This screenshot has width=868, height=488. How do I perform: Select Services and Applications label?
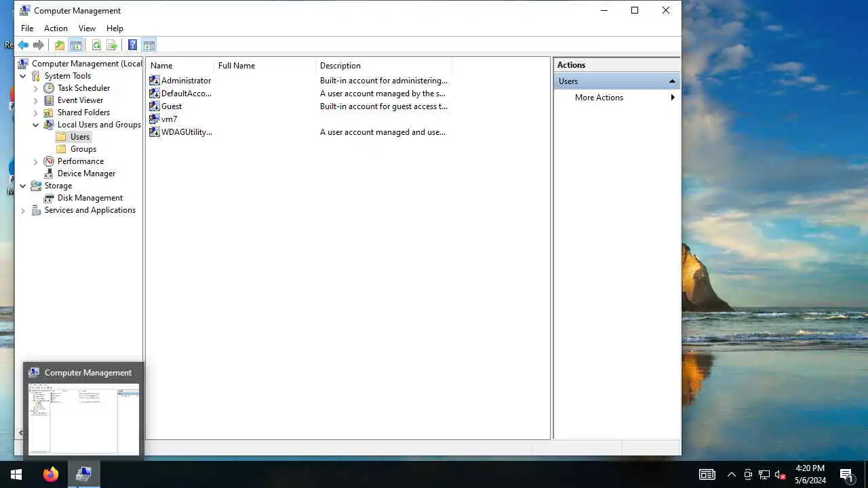click(x=90, y=210)
